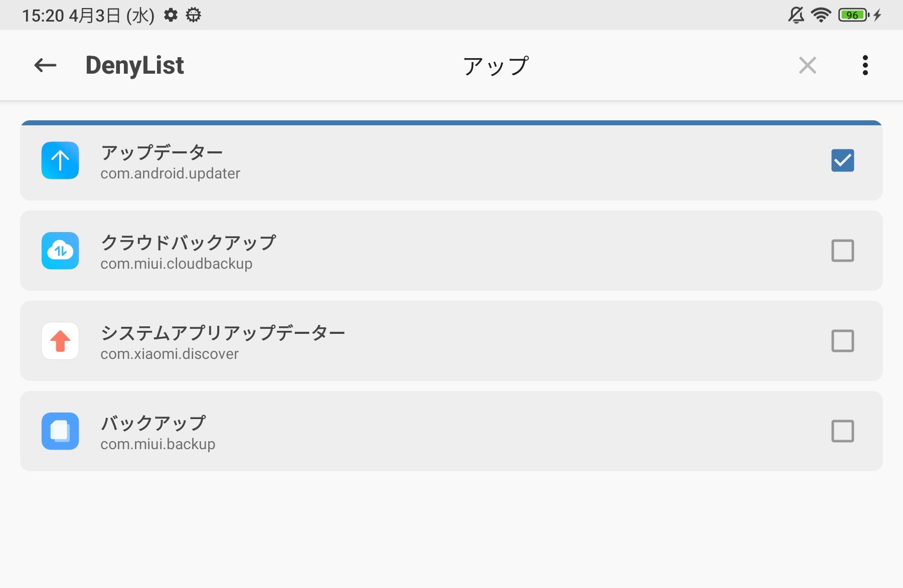Tap the DenyList title text
Viewport: 903px width, 588px height.
134,65
